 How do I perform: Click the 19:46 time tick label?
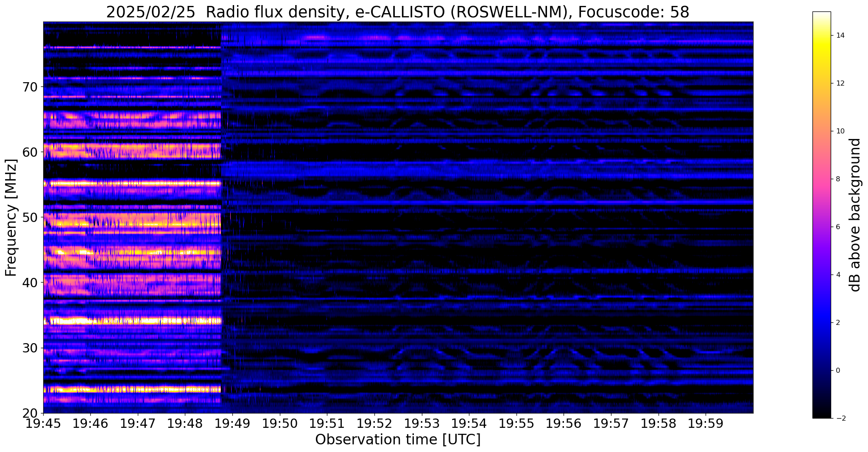(x=91, y=423)
